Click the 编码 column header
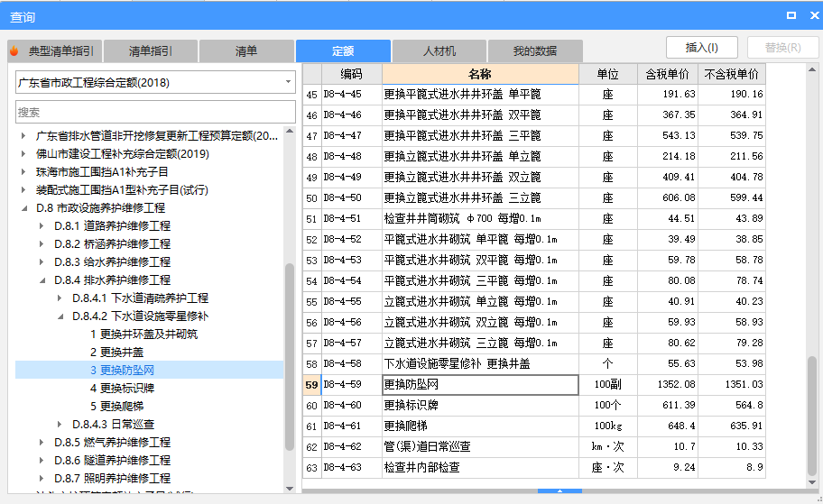Viewport: 823px width, 504px height. [x=352, y=74]
